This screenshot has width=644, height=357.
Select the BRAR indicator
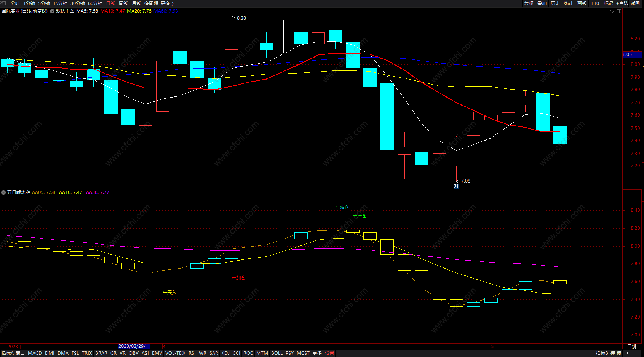101,353
